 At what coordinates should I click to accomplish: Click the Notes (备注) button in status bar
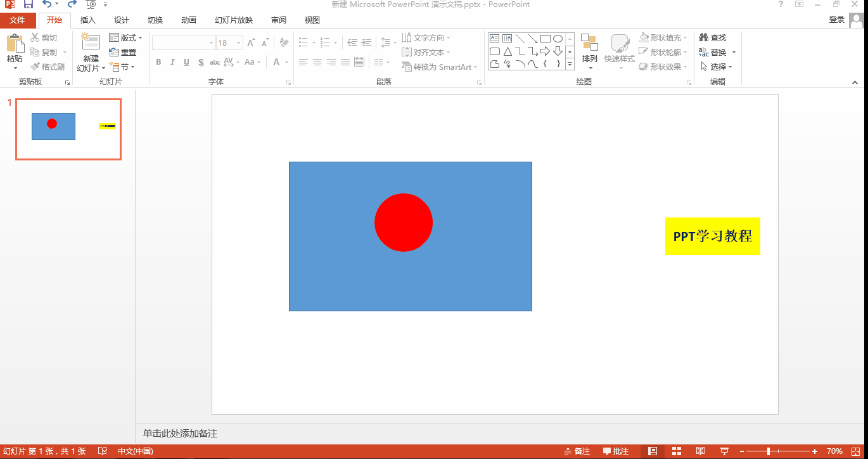(577, 451)
